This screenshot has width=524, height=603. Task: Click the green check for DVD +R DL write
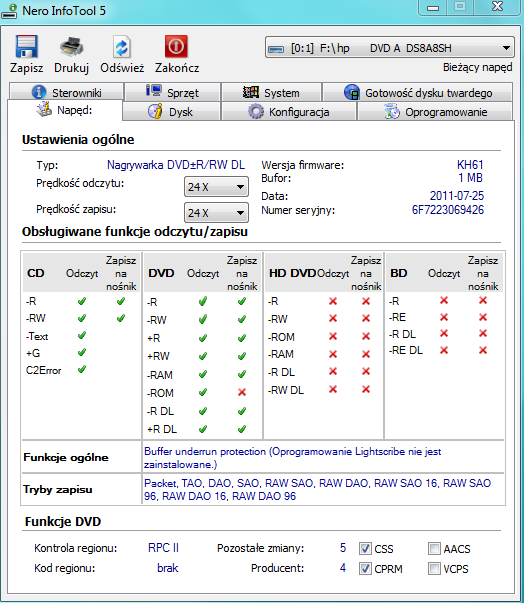click(x=242, y=429)
